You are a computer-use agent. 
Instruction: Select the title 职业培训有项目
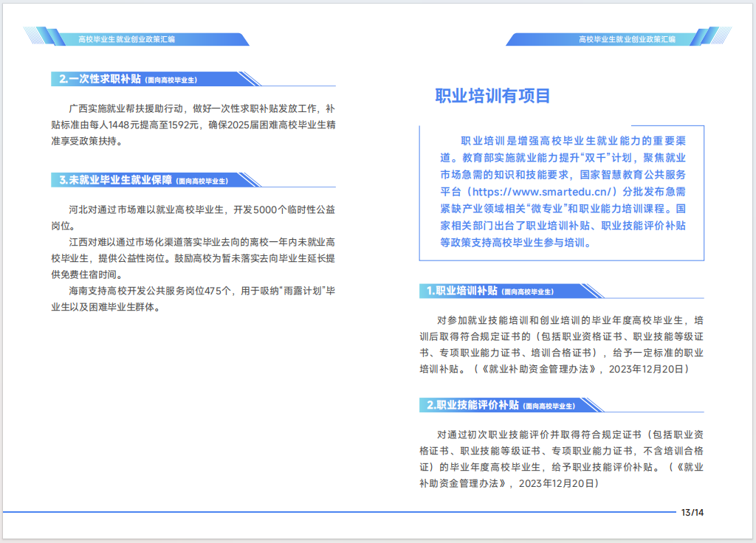(492, 96)
